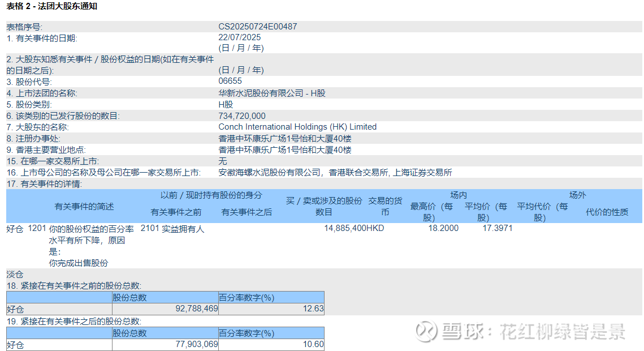This screenshot has height=351, width=644.
Task: Select shares total after event 77,903,069
Action: (x=197, y=344)
